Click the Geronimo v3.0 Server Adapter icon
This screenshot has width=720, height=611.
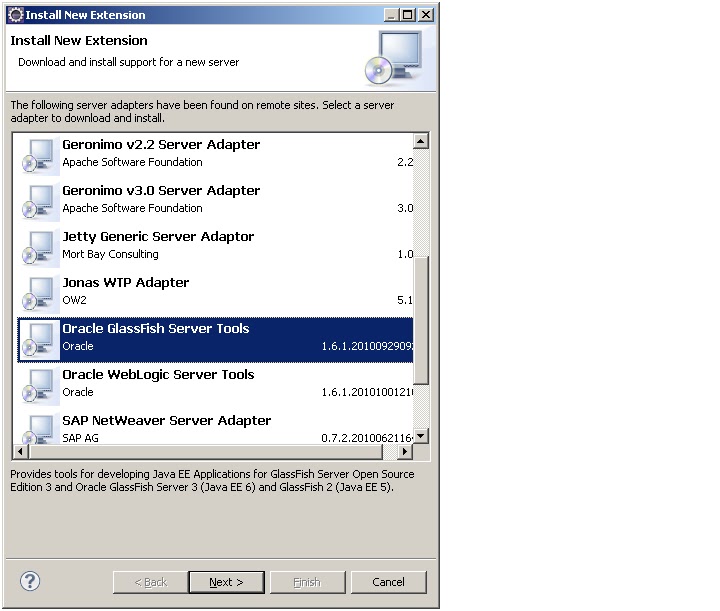40,202
